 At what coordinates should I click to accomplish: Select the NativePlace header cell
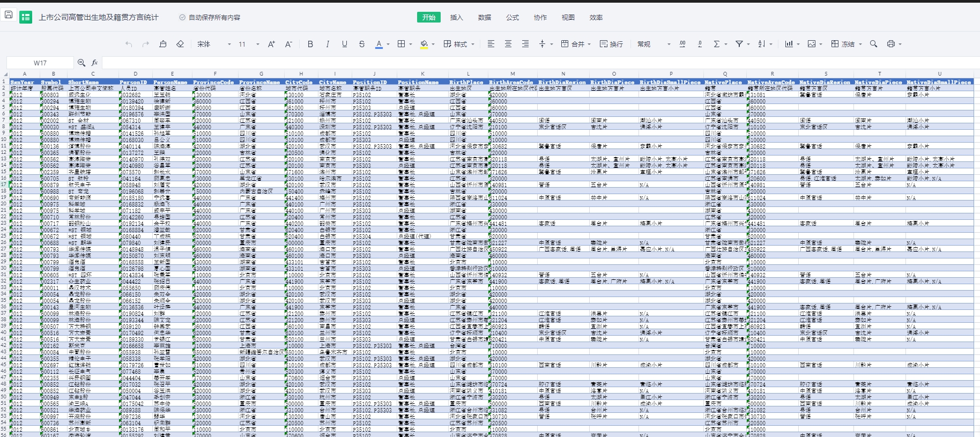(725, 82)
